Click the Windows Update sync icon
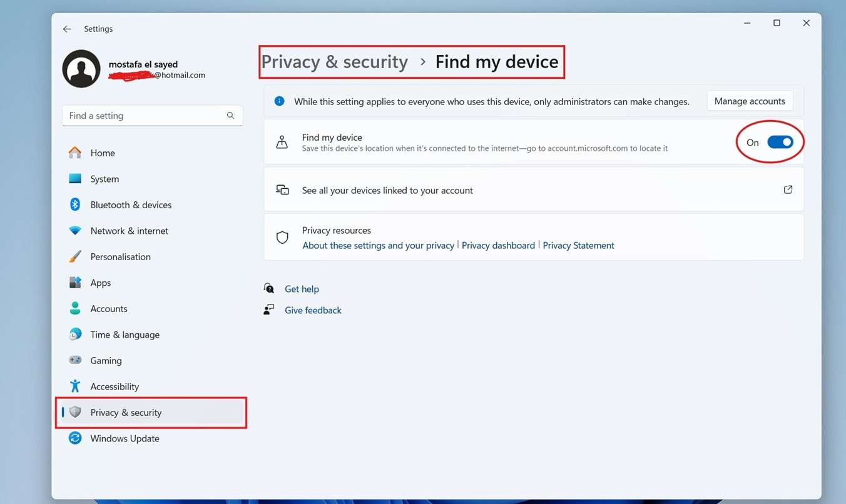 pos(75,438)
